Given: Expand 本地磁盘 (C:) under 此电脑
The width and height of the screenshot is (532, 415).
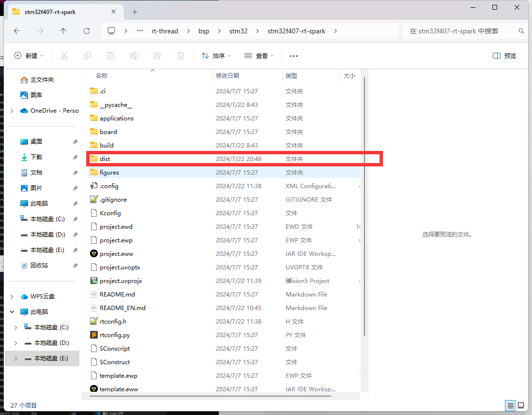Looking at the screenshot, I should pos(16,327).
